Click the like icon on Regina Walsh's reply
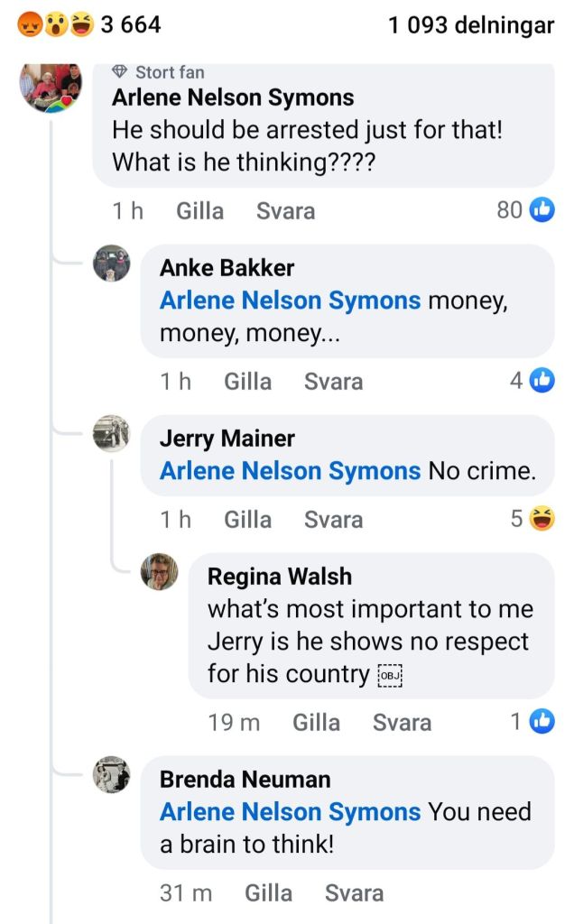The image size is (574, 924). click(542, 722)
